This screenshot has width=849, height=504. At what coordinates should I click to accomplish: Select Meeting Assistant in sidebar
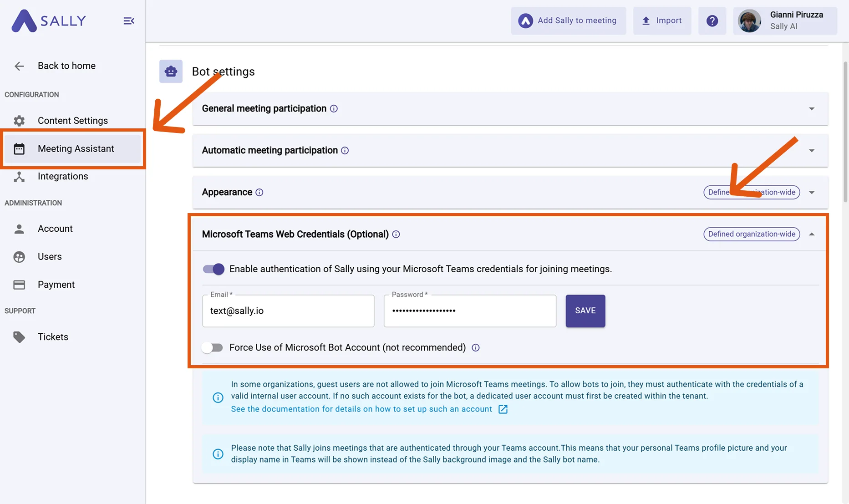(73, 149)
